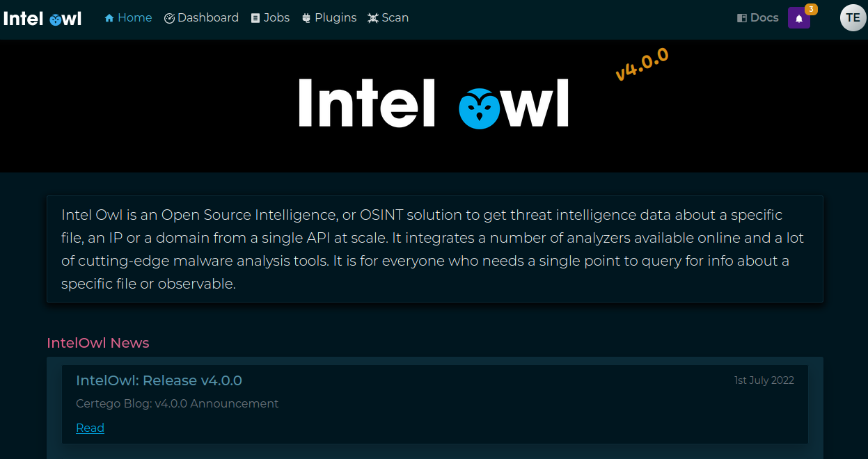Click the plug icon beside Plugins

[x=306, y=18]
